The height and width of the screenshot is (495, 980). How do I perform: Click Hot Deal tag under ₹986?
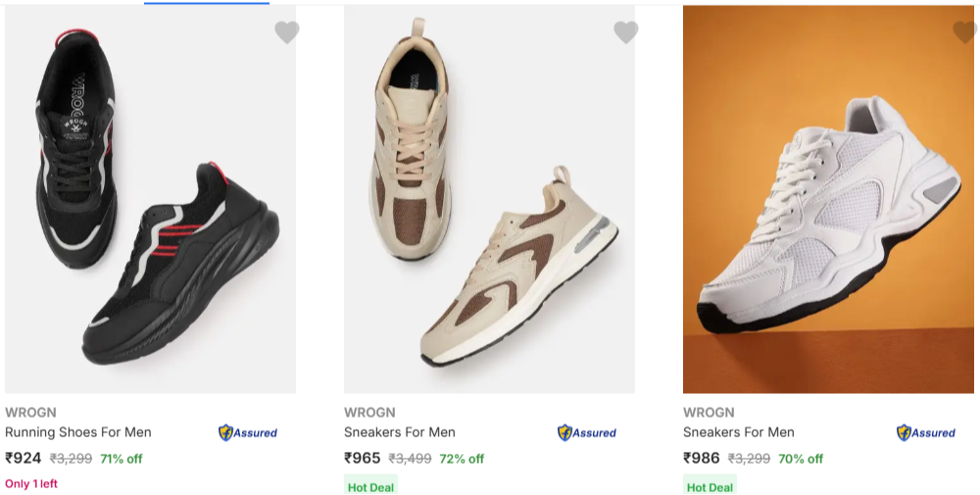point(710,485)
